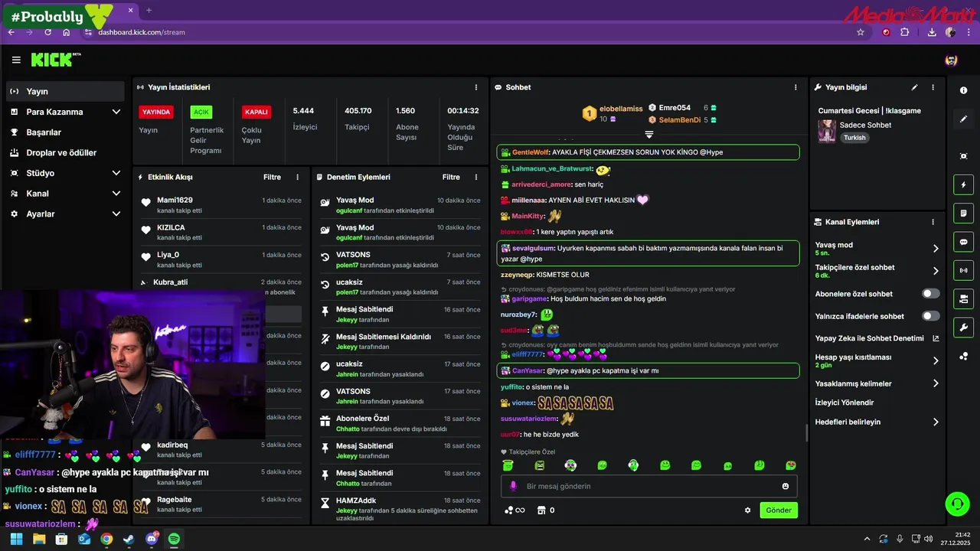This screenshot has height=551, width=980.
Task: Select Yayın in left sidebar
Action: pos(65,91)
